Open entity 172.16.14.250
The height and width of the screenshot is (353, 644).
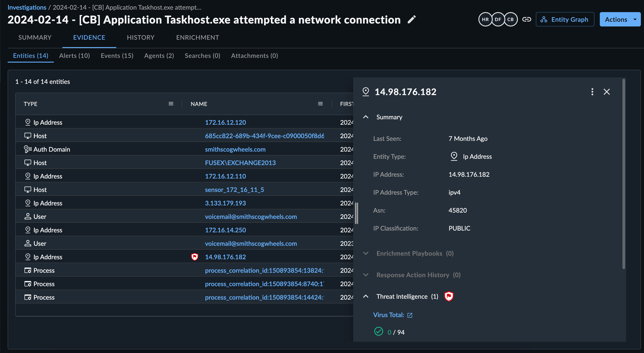225,230
